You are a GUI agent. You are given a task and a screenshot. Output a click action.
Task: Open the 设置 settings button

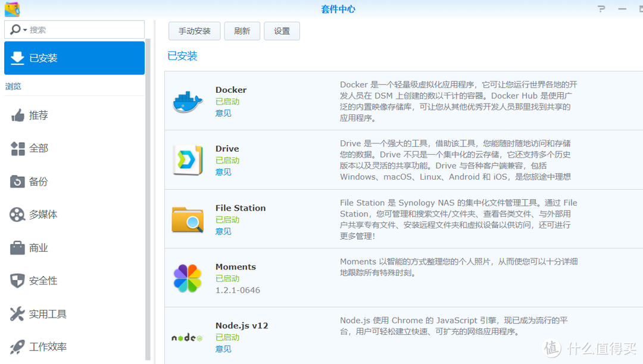[282, 31]
